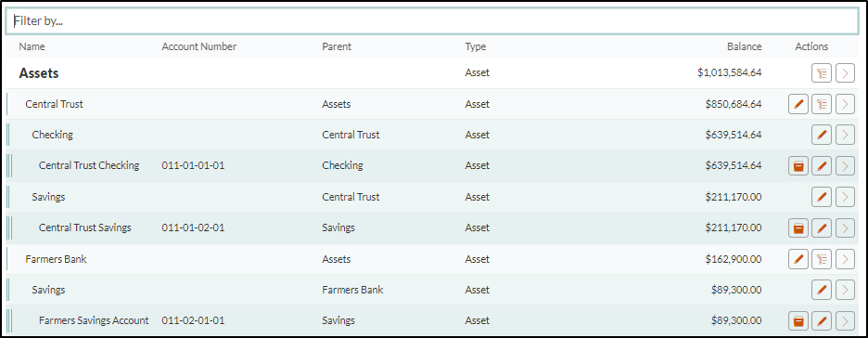Click the $89,300.00 balance for Farmers Savings Account

(x=736, y=320)
